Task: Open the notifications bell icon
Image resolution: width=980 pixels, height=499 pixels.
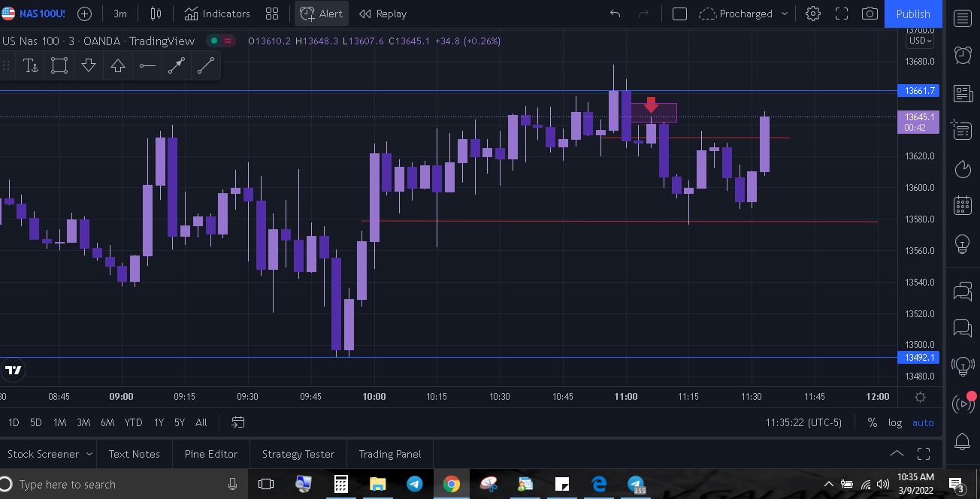Action: tap(963, 442)
